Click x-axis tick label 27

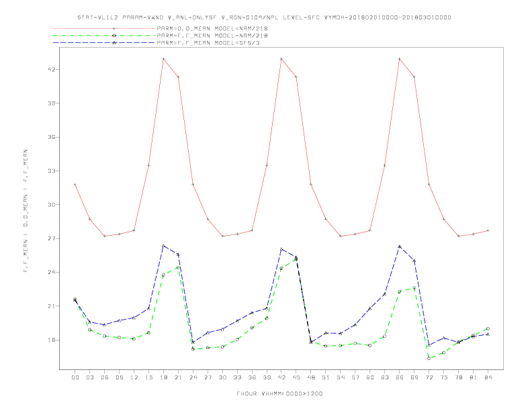click(208, 377)
